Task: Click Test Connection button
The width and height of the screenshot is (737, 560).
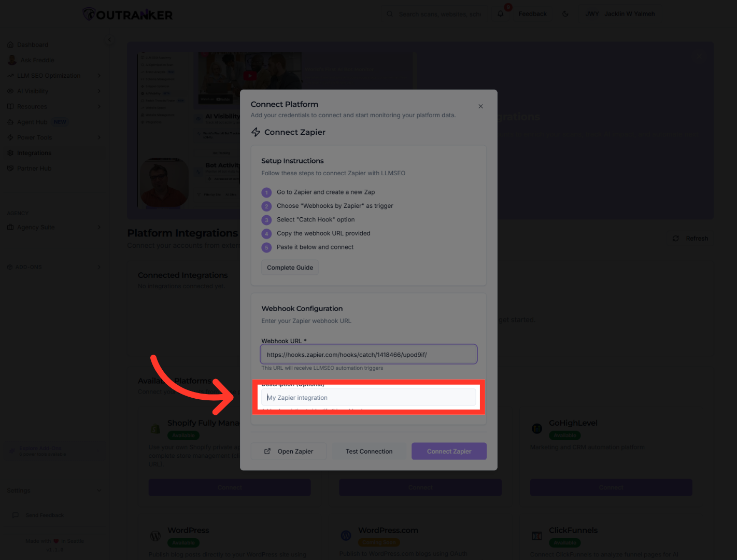Action: coord(369,451)
